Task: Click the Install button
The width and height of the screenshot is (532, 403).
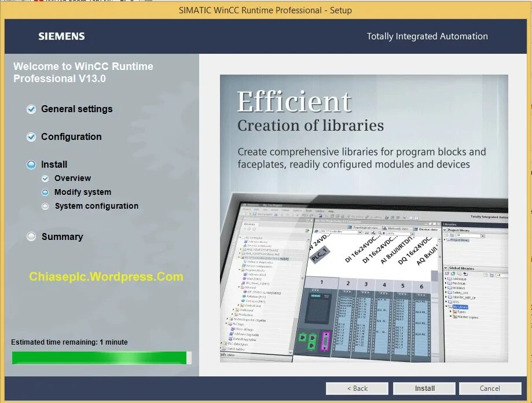Action: 424,389
